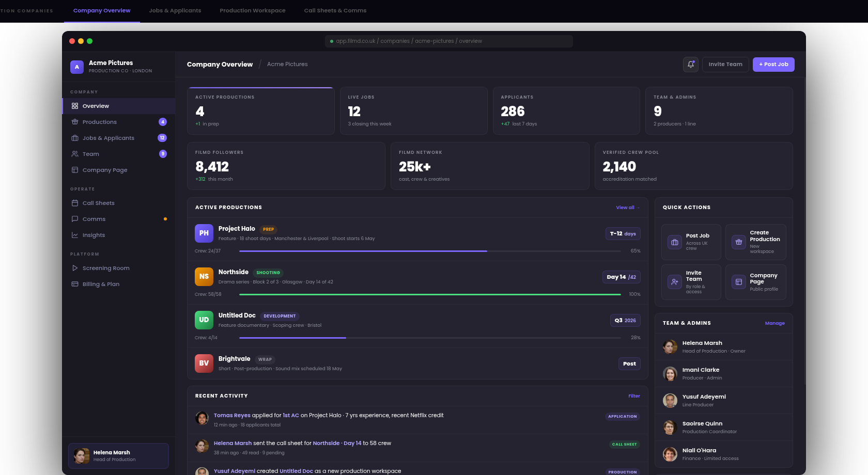868x475 pixels.
Task: Click the CALL SHEET tag in activity
Action: (624, 445)
